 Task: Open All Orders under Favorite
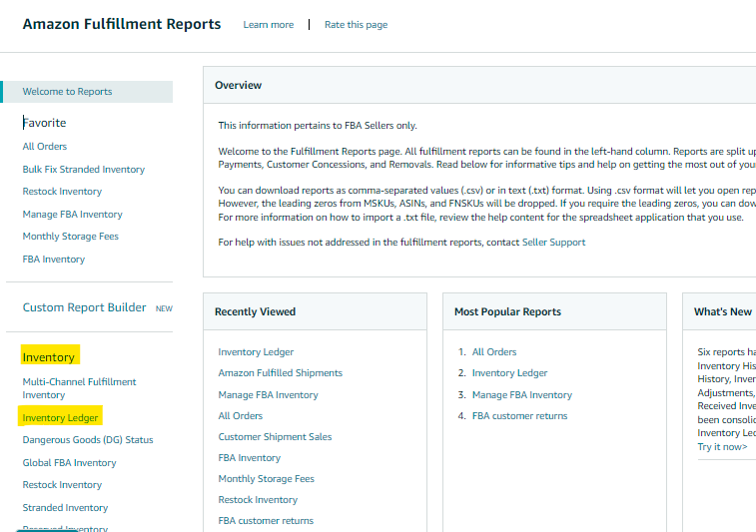tap(44, 146)
